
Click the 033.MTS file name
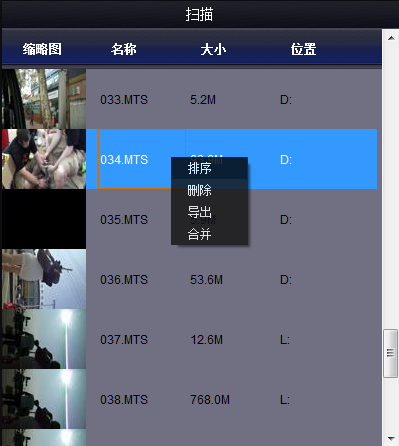(124, 100)
